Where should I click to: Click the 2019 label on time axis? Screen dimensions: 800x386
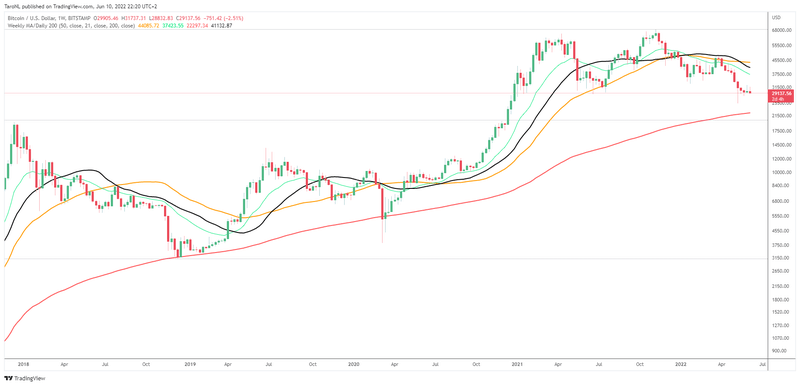click(190, 365)
